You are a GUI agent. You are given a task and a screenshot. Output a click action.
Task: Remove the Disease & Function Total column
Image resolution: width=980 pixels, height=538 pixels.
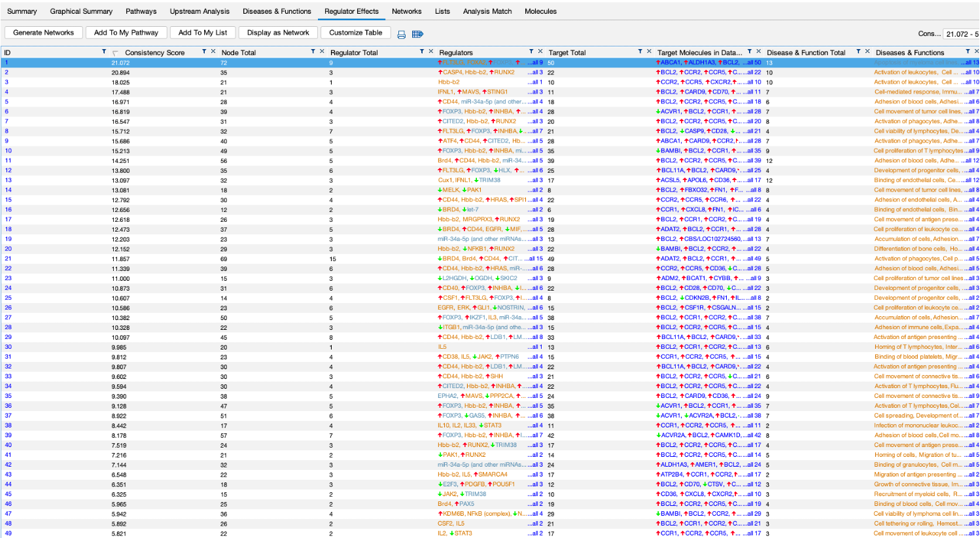(867, 52)
